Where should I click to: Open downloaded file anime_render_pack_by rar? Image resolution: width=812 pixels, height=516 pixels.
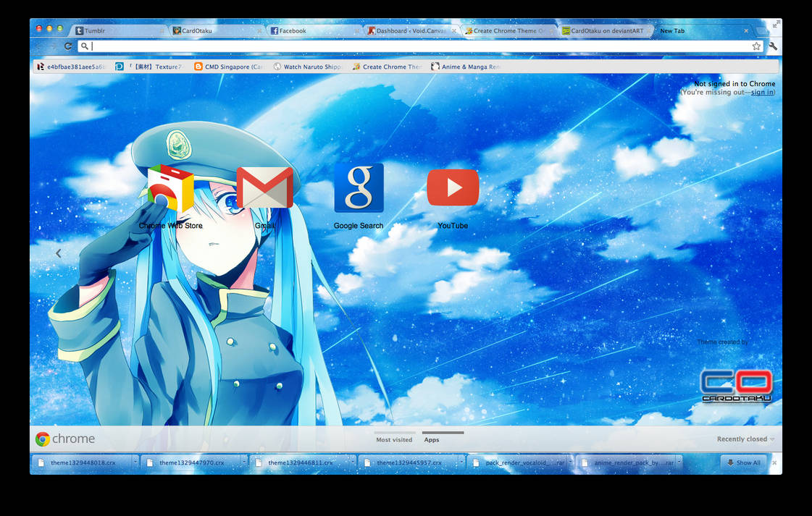627,462
